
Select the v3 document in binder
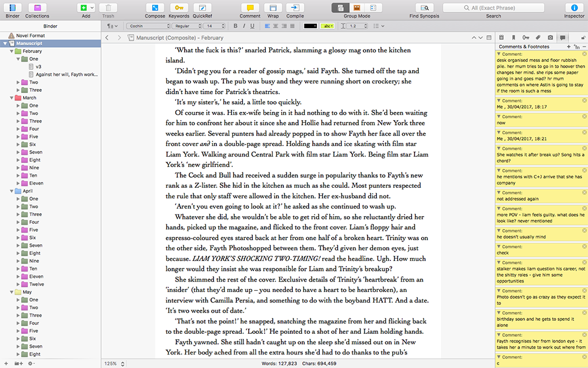tap(38, 67)
